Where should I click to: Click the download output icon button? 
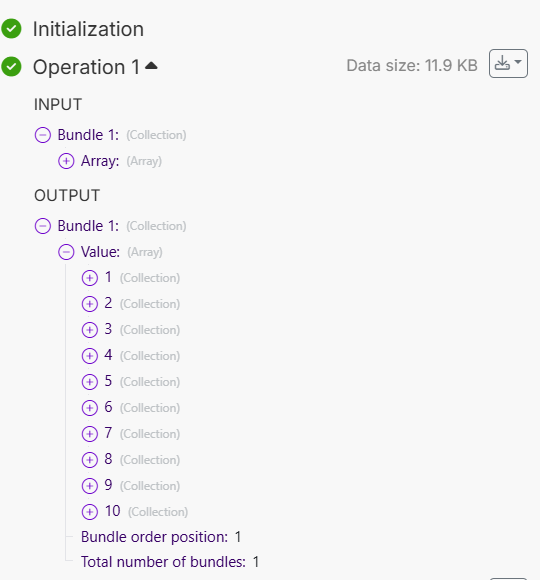(x=508, y=64)
